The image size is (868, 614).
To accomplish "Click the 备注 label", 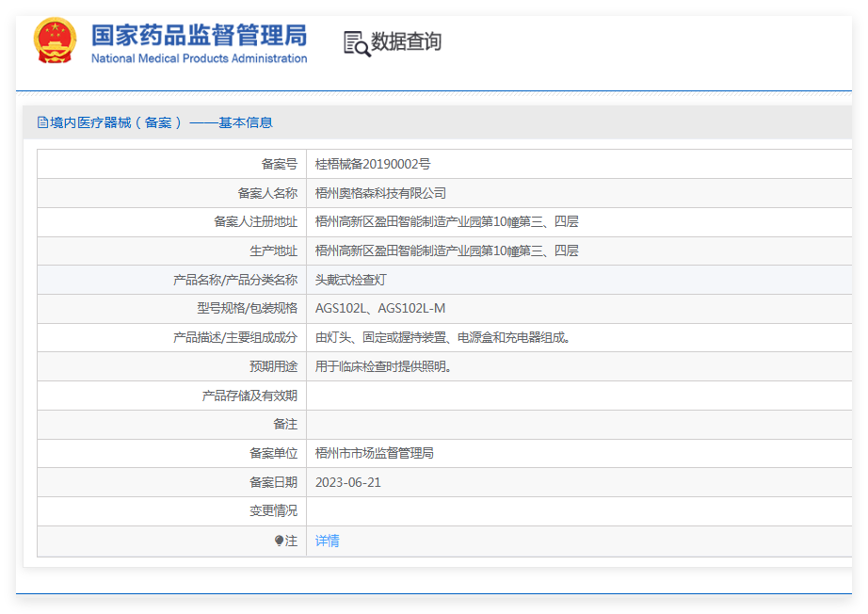I will pos(285,424).
